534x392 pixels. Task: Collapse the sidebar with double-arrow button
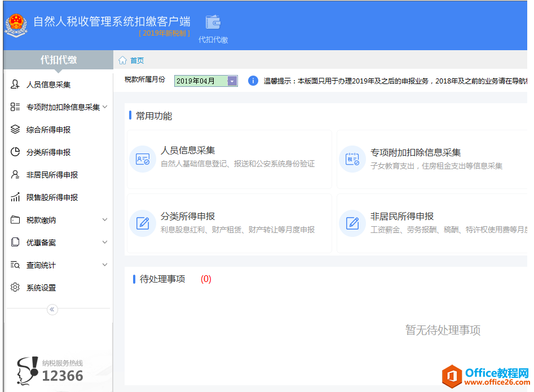[x=52, y=309]
